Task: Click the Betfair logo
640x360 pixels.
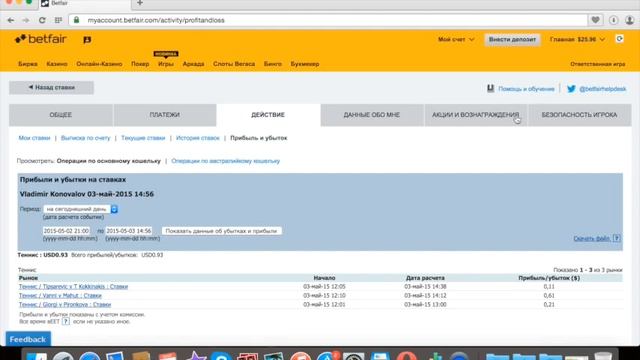Action: point(41,39)
